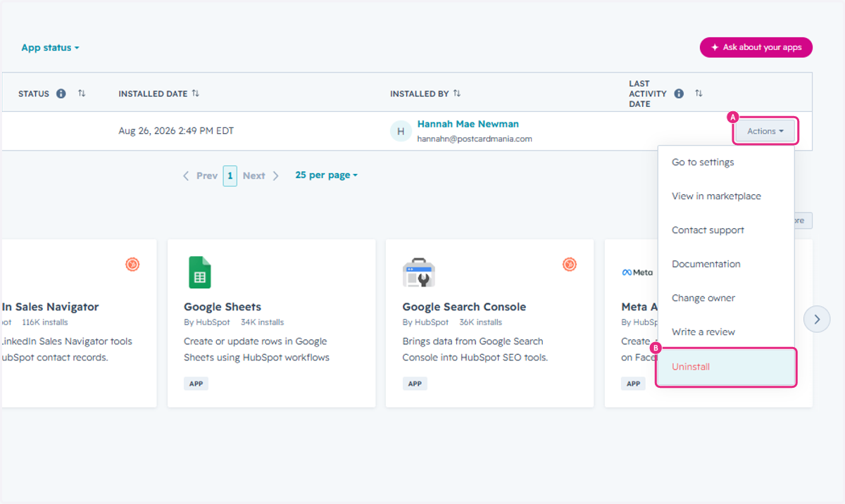
Task: Select page 1 in pagination
Action: 230,176
